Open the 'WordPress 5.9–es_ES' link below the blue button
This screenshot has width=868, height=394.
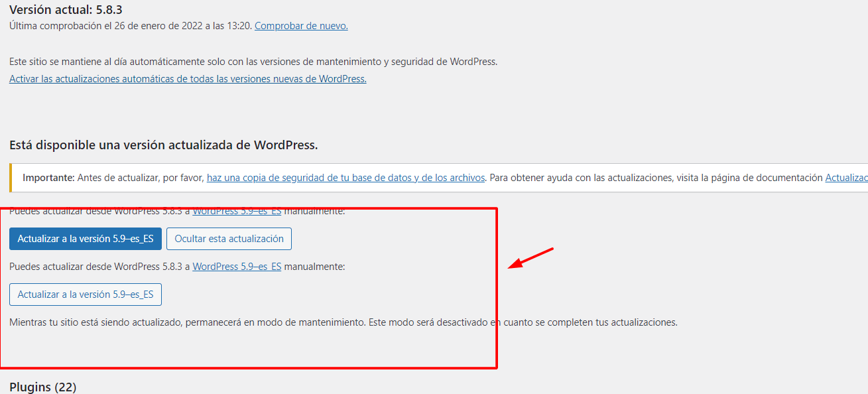[237, 267]
